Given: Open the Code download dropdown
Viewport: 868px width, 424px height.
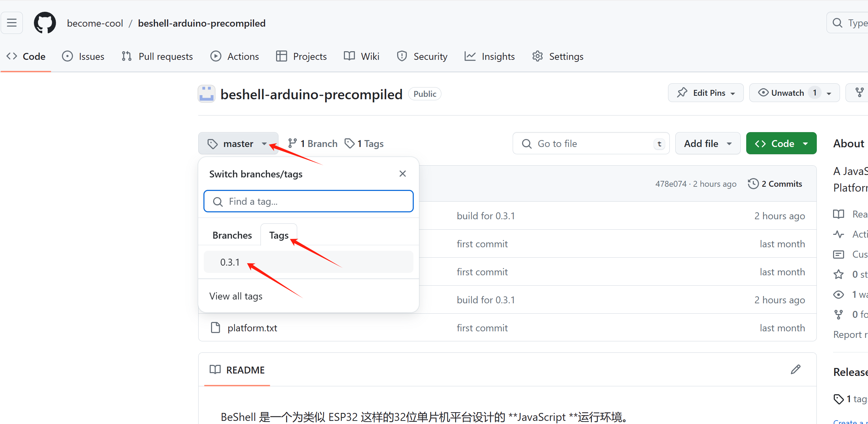Looking at the screenshot, I should [781, 144].
